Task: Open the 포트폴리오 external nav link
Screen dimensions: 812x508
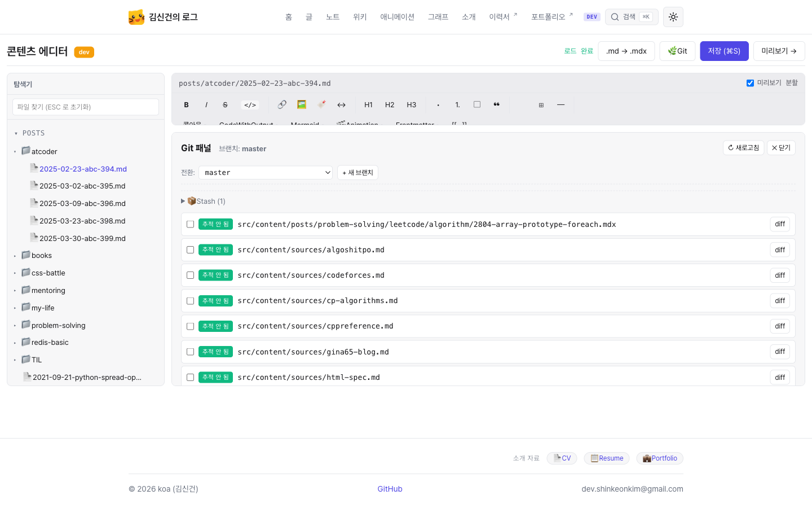Action: tap(552, 17)
